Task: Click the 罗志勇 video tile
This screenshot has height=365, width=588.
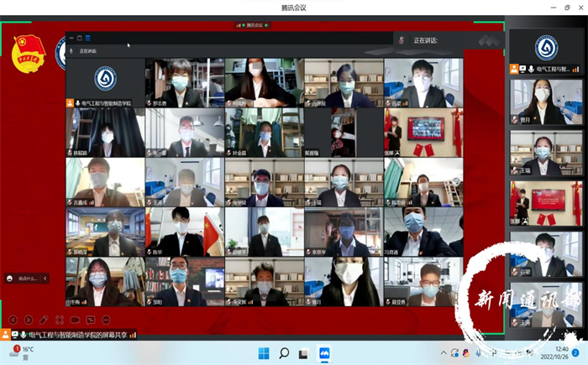Action: click(185, 83)
